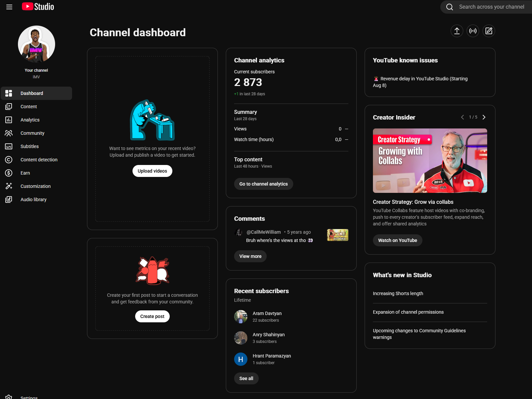
Task: Click Aram Davtyan subscriber name
Action: 267,313
